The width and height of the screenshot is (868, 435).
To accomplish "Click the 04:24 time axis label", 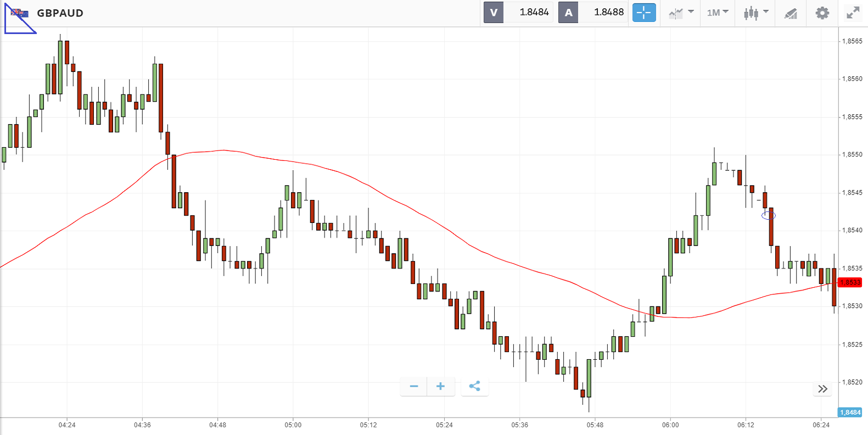I will (67, 425).
